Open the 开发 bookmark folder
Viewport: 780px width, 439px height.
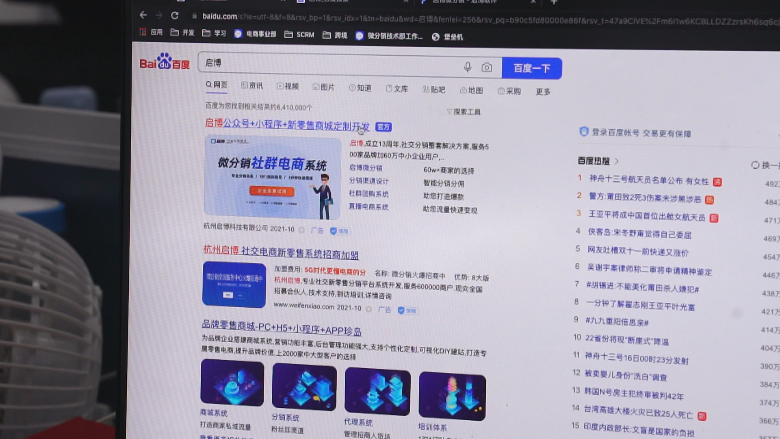point(182,33)
